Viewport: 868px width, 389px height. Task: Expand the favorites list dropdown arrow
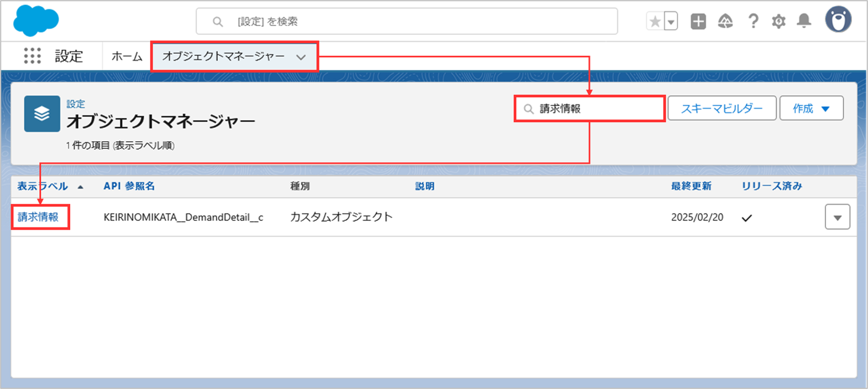point(671,22)
